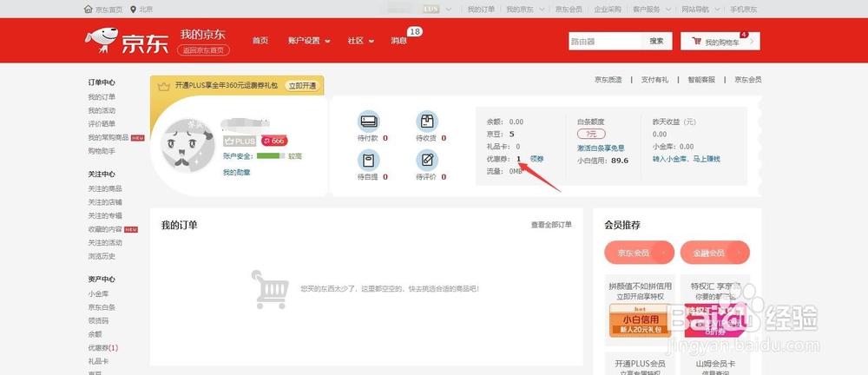
Task: Click 支付有礼 link
Action: pos(654,79)
